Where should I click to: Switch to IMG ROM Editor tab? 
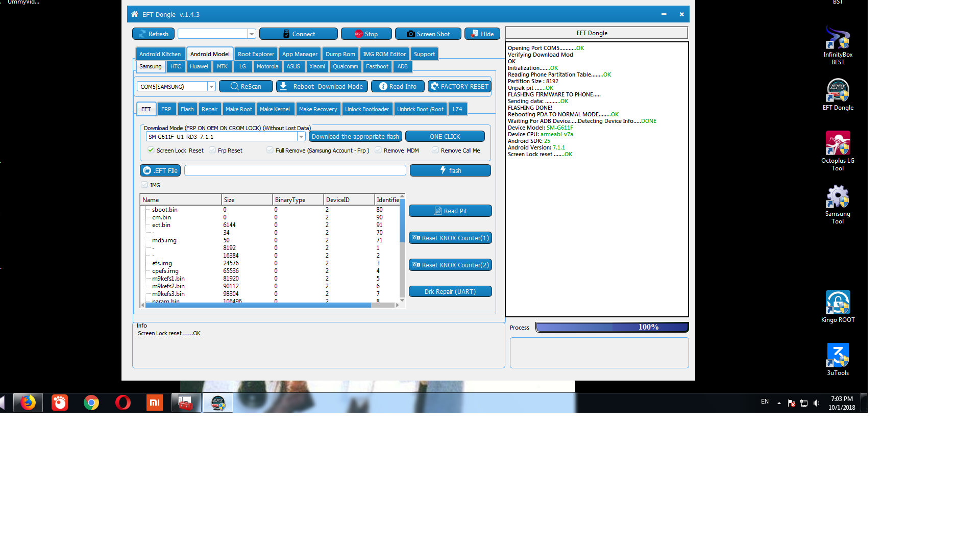384,54
